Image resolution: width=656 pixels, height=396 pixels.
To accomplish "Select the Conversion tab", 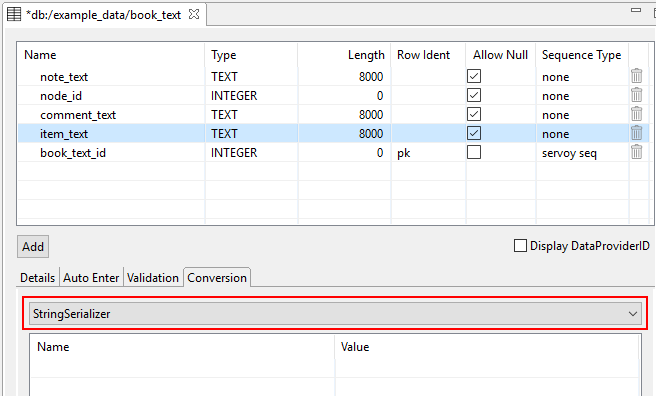I will [x=217, y=278].
